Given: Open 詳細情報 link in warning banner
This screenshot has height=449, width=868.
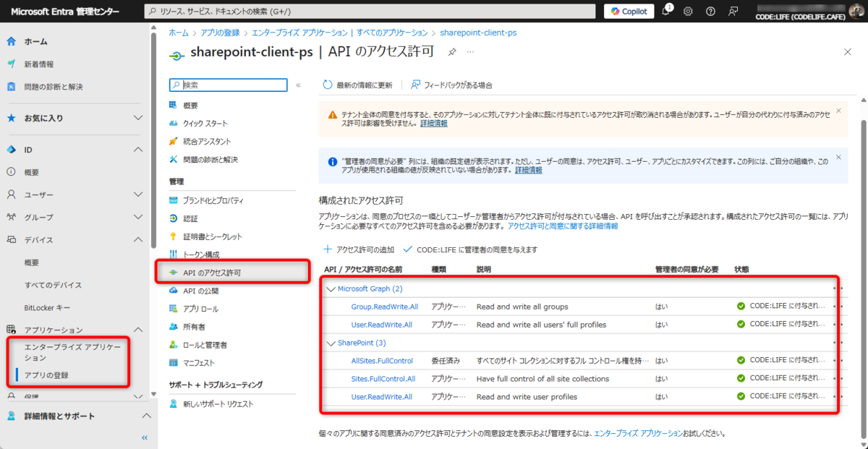Looking at the screenshot, I should (434, 124).
